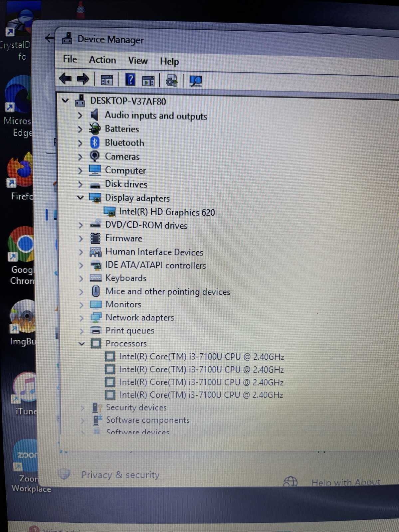Click the Batteries category icon
Viewport: 399px width, 532px height.
pos(95,128)
